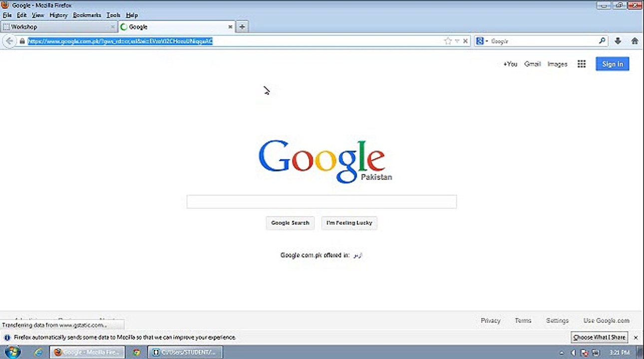644x359 pixels.
Task: Click the bookmark star in address bar
Action: [x=448, y=41]
